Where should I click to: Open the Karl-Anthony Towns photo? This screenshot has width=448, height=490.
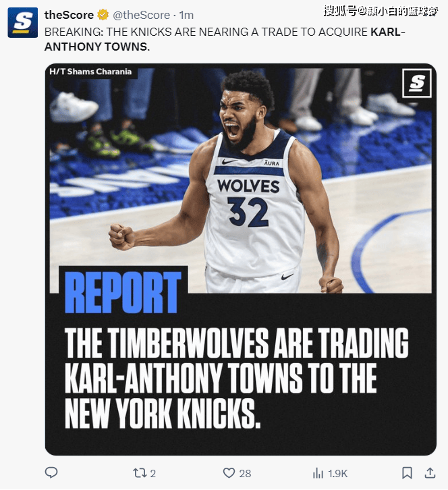(x=241, y=178)
